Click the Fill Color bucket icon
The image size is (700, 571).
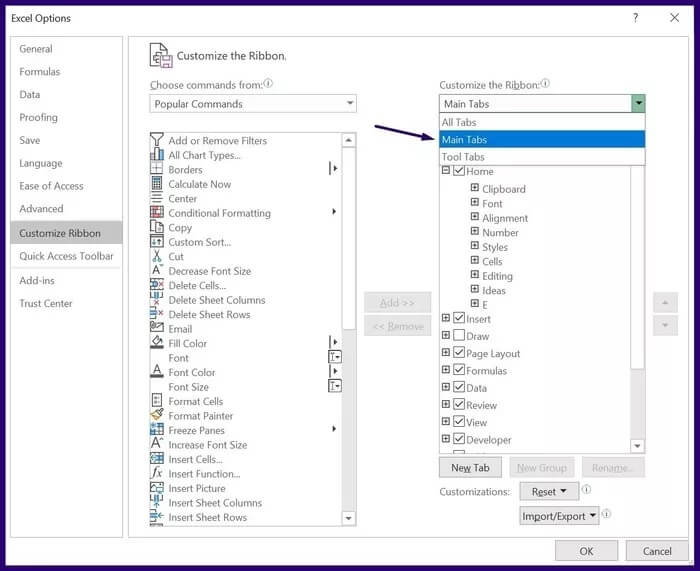[157, 343]
